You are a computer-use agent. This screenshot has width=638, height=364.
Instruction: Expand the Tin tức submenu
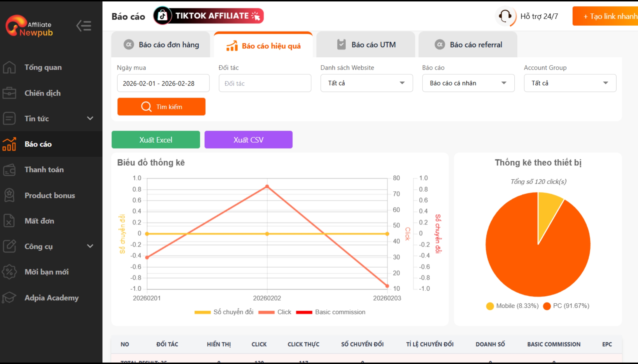[x=90, y=118]
